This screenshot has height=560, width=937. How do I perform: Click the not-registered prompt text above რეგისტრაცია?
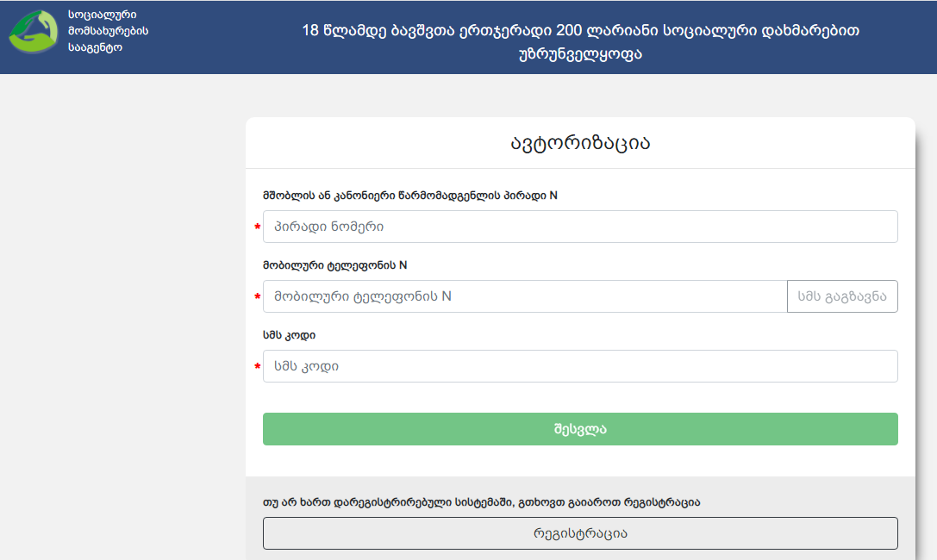tap(481, 502)
